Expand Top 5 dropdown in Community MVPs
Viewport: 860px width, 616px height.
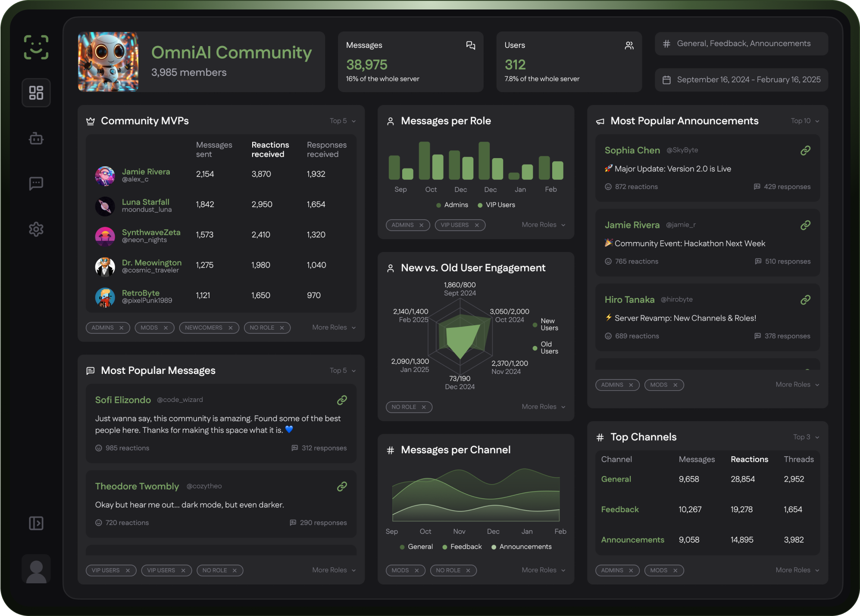tap(343, 121)
